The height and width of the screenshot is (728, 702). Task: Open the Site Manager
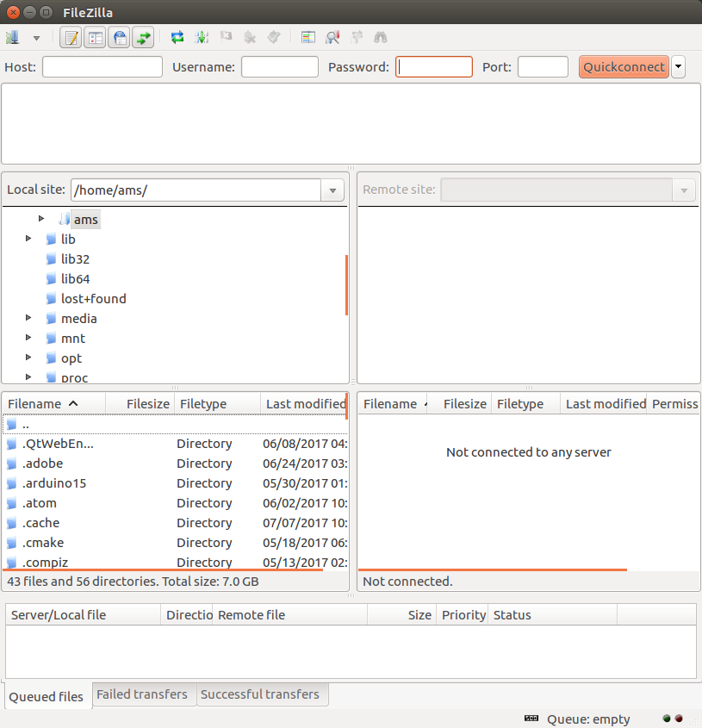12,37
